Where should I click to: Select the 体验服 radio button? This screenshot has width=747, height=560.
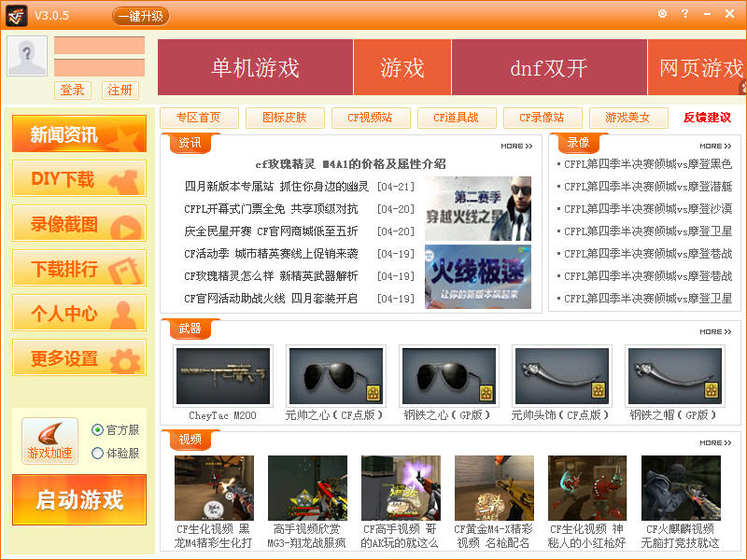pyautogui.click(x=97, y=453)
